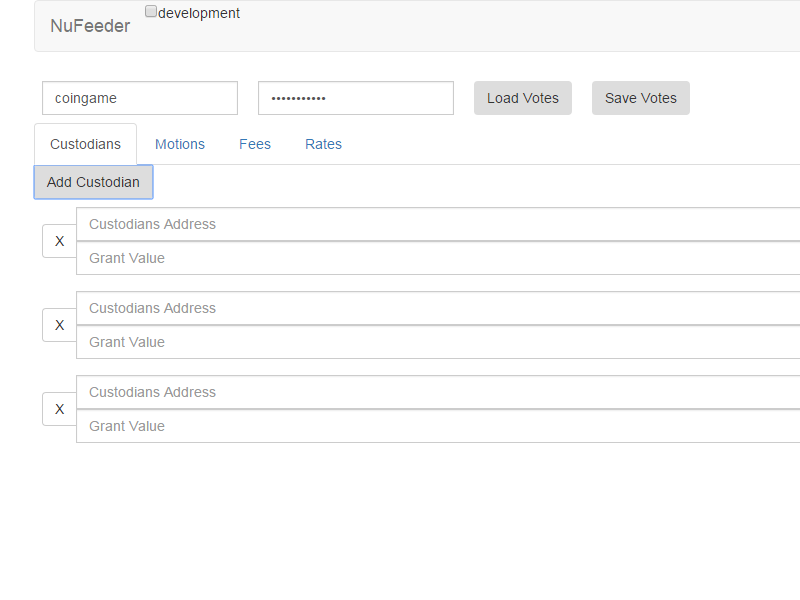
Task: Click the Add Custodian button
Action: pos(93,182)
